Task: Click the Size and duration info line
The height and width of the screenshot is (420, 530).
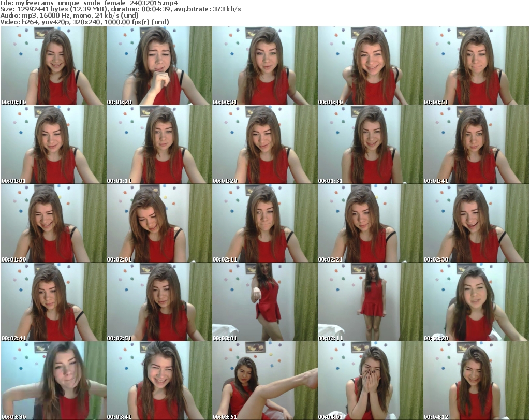Action: pos(120,9)
